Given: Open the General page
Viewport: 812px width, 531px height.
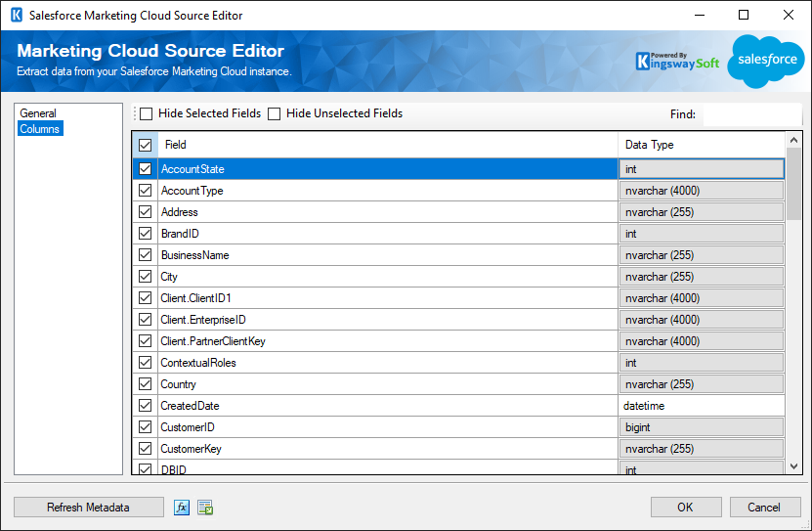Looking at the screenshot, I should point(38,112).
